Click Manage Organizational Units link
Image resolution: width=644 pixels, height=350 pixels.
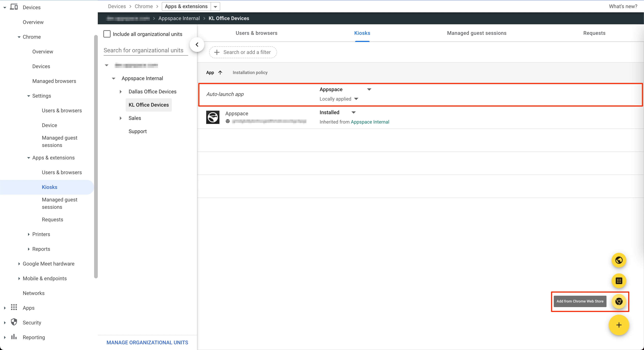point(147,342)
